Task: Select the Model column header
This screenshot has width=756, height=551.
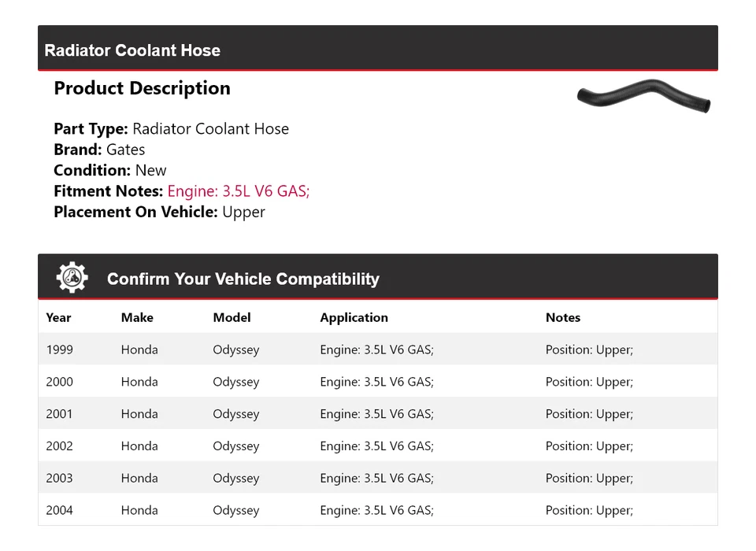Action: (232, 318)
